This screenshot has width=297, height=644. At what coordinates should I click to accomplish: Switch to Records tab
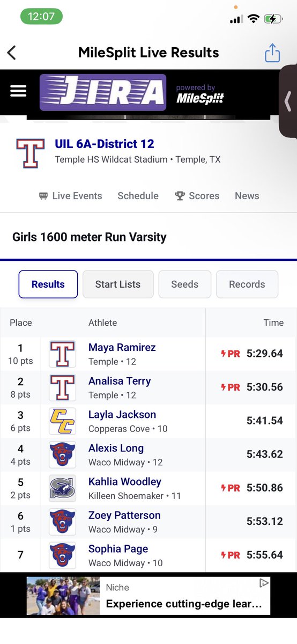pos(247,284)
